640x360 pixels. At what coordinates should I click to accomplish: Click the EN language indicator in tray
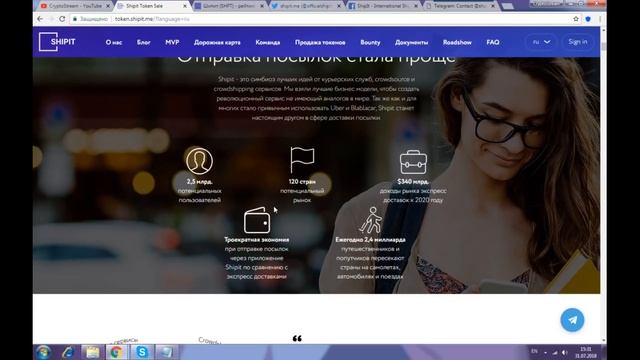pyautogui.click(x=534, y=351)
